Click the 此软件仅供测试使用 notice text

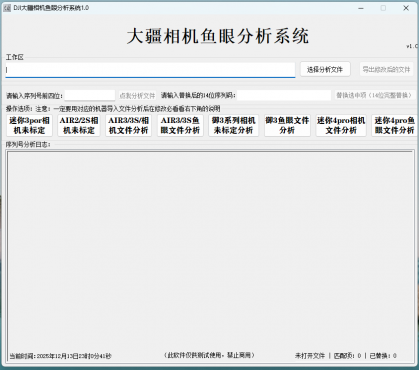(x=209, y=355)
